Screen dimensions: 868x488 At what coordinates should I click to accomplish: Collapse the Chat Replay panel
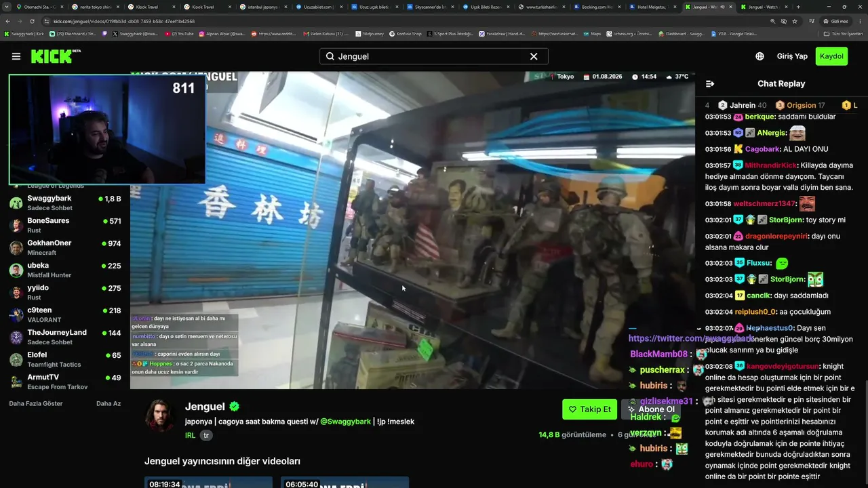pyautogui.click(x=710, y=84)
